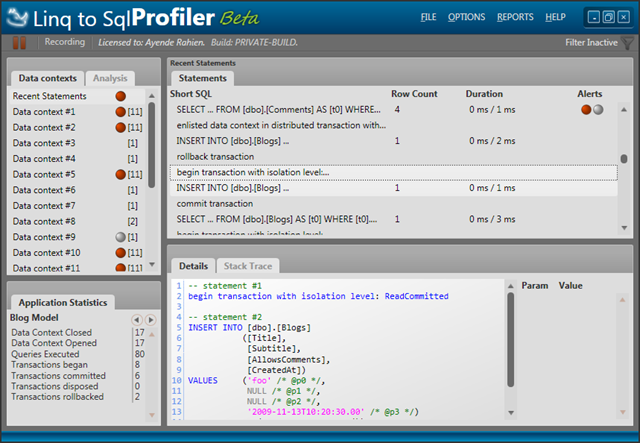640x443 pixels.
Task: Switch to the Stack Trace tab
Action: click(248, 266)
